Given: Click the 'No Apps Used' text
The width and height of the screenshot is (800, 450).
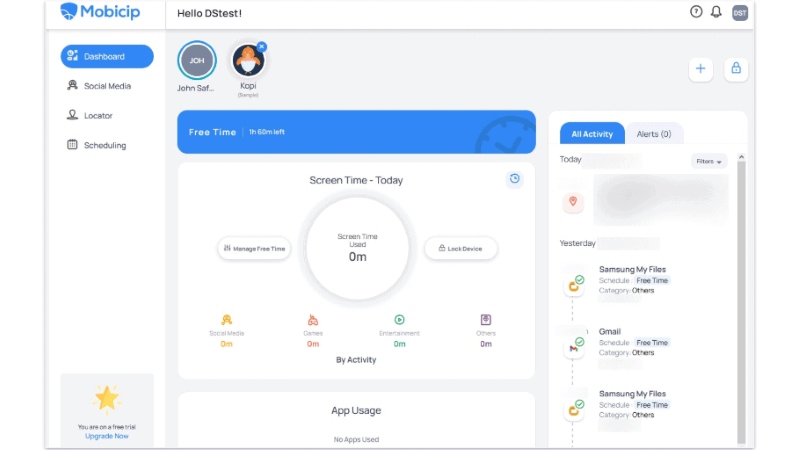Looking at the screenshot, I should point(356,439).
